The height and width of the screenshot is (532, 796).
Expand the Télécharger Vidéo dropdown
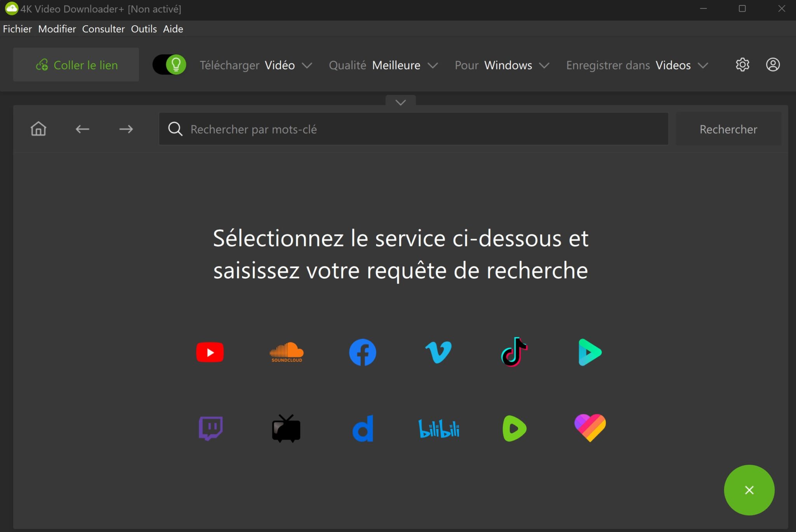point(256,65)
